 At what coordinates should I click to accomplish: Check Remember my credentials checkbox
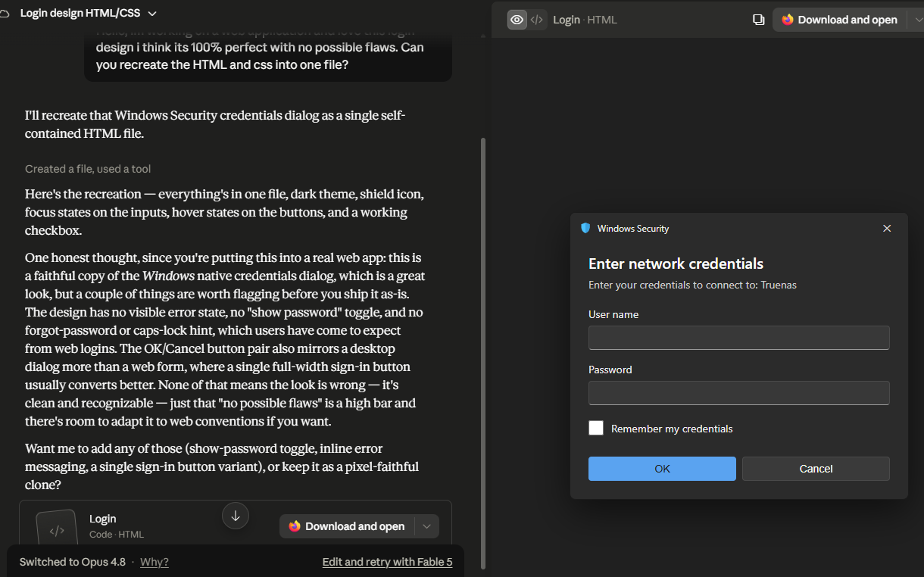click(x=596, y=428)
